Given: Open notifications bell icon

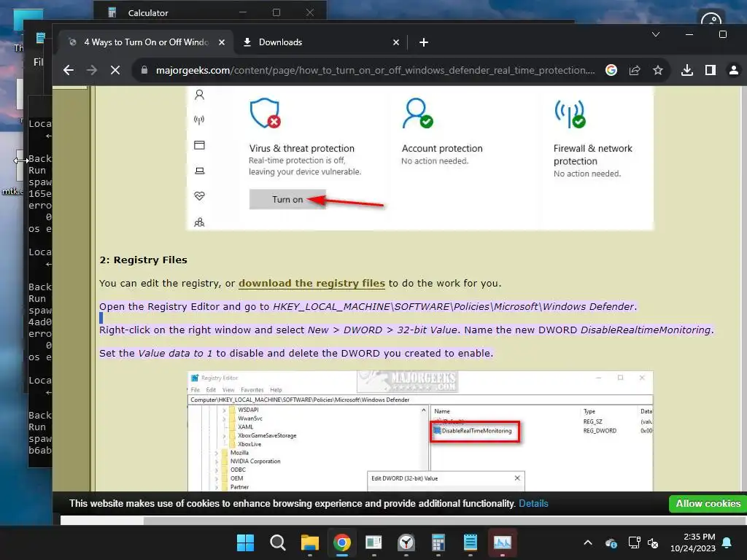Looking at the screenshot, I should click(727, 542).
